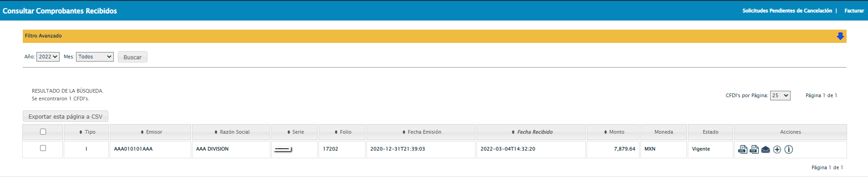Go to the Facturar menu item
The height and width of the screenshot is (177, 868).
(x=854, y=10)
